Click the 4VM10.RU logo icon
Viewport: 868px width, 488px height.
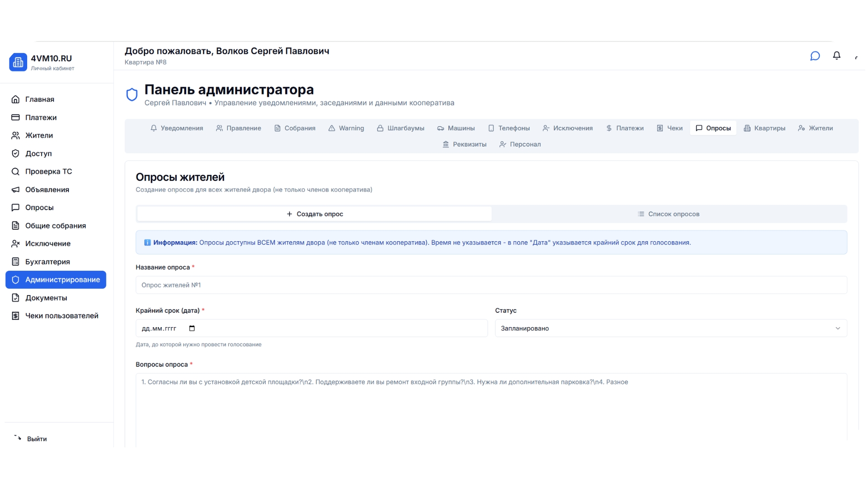point(18,62)
